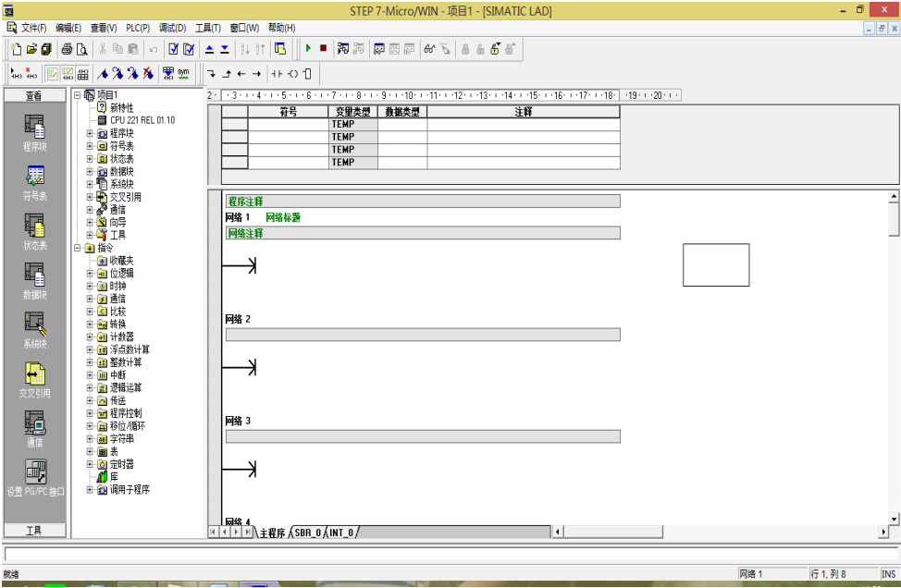901x588 pixels.
Task: Toggle chart status icon
Action: 379,49
